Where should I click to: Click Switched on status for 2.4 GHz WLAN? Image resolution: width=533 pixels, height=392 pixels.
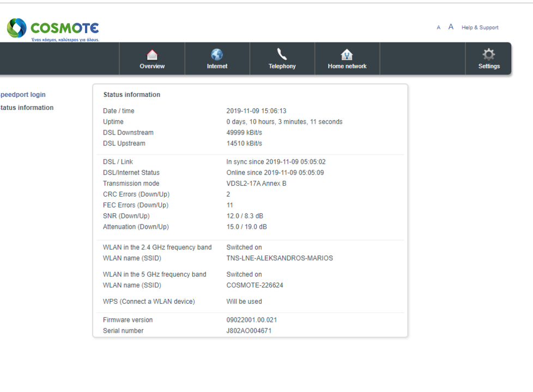tap(244, 248)
